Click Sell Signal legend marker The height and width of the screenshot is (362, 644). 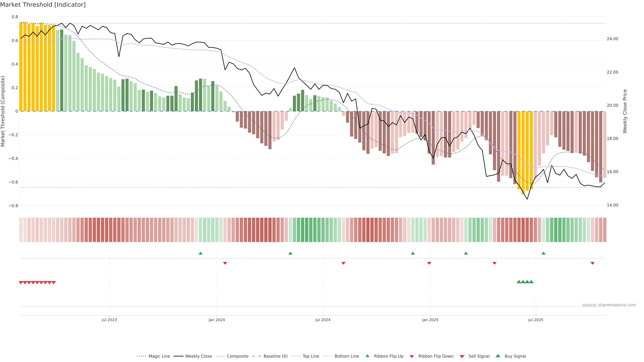click(462, 356)
